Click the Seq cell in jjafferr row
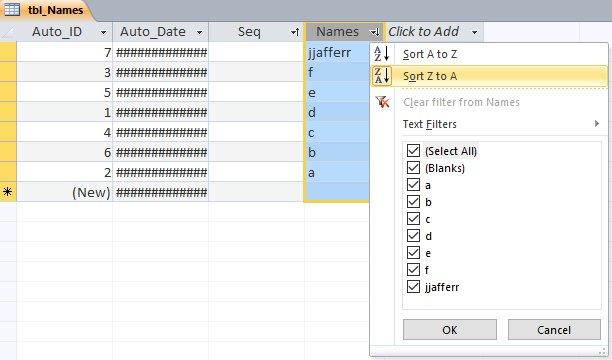Viewport: 612px width, 360px height. [x=256, y=52]
